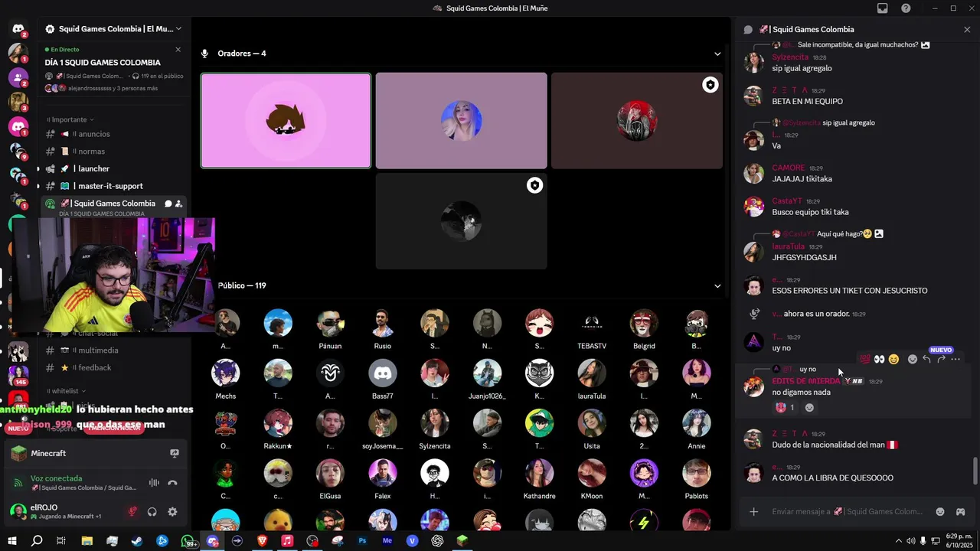
Task: Open add reaction picker in message toolbar
Action: click(x=912, y=359)
